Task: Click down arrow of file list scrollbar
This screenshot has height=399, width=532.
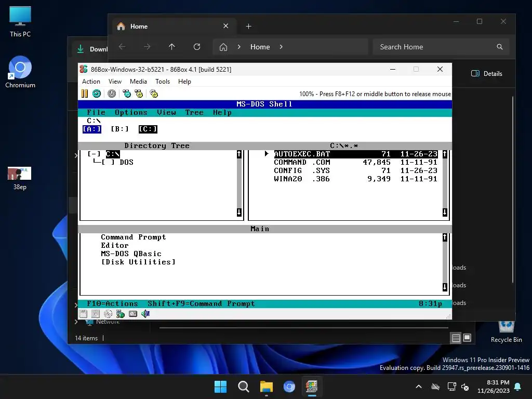Action: (x=445, y=212)
